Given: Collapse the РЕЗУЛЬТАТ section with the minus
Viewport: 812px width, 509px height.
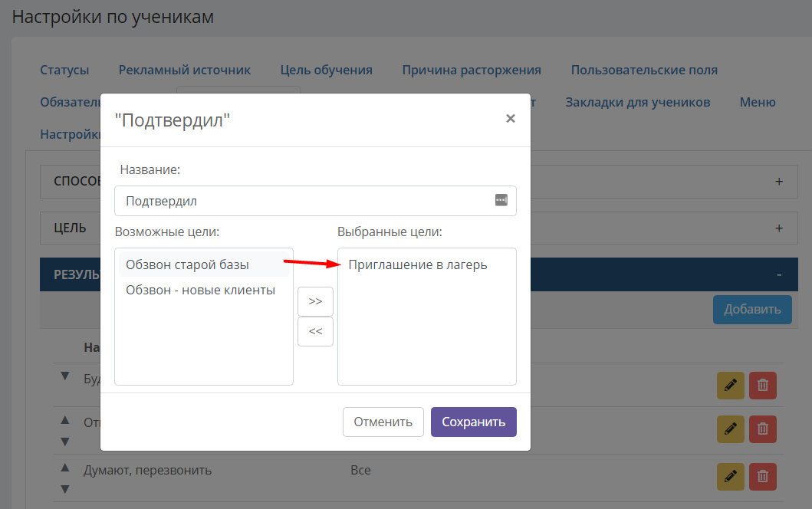Looking at the screenshot, I should pyautogui.click(x=779, y=275).
